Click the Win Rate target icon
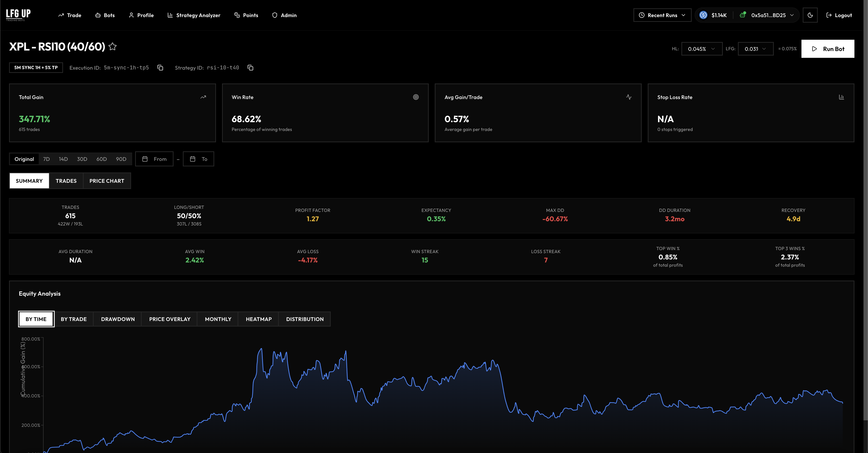The image size is (868, 453). tap(416, 97)
